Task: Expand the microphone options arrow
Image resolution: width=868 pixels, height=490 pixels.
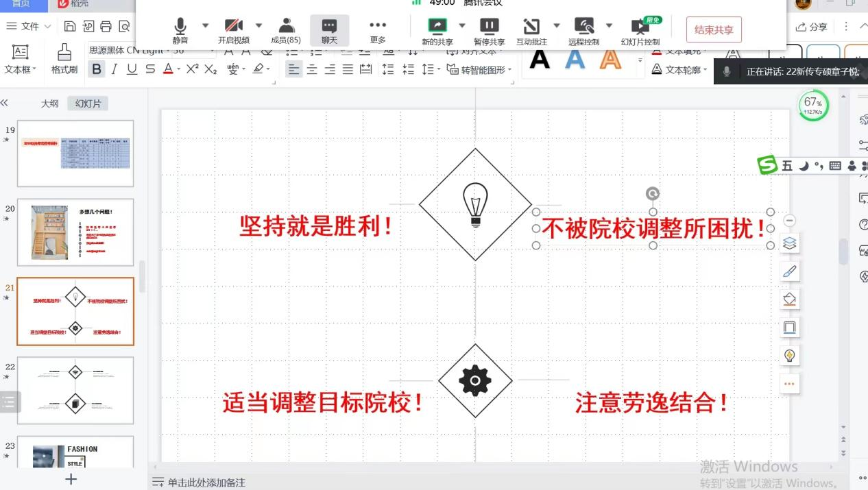Action: 205,25
